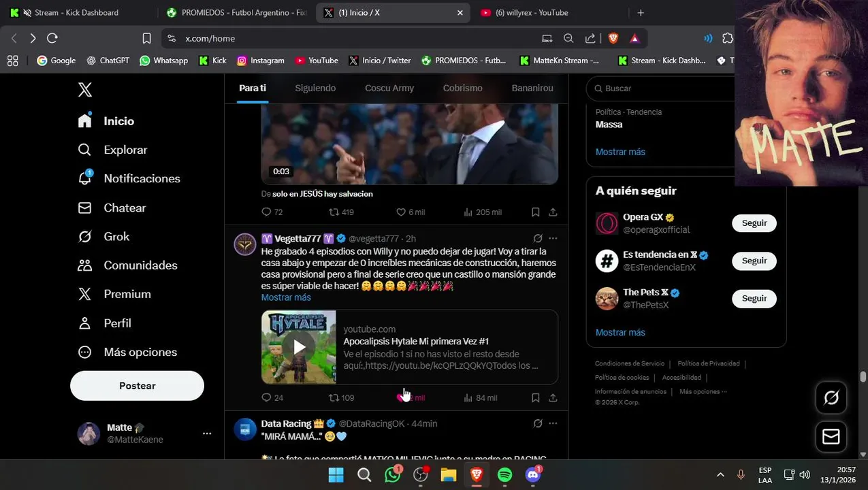Image resolution: width=868 pixels, height=490 pixels.
Task: Open Vegetta777 profile avatar
Action: coord(245,244)
